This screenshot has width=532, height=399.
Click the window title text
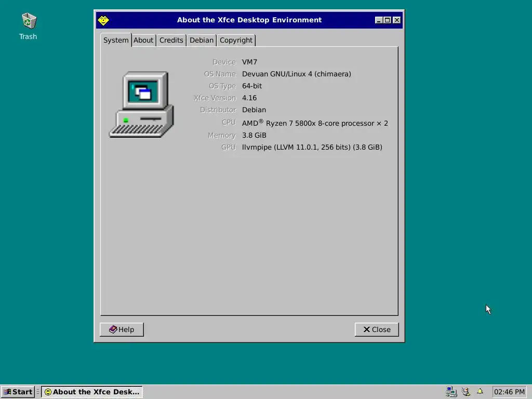point(249,20)
